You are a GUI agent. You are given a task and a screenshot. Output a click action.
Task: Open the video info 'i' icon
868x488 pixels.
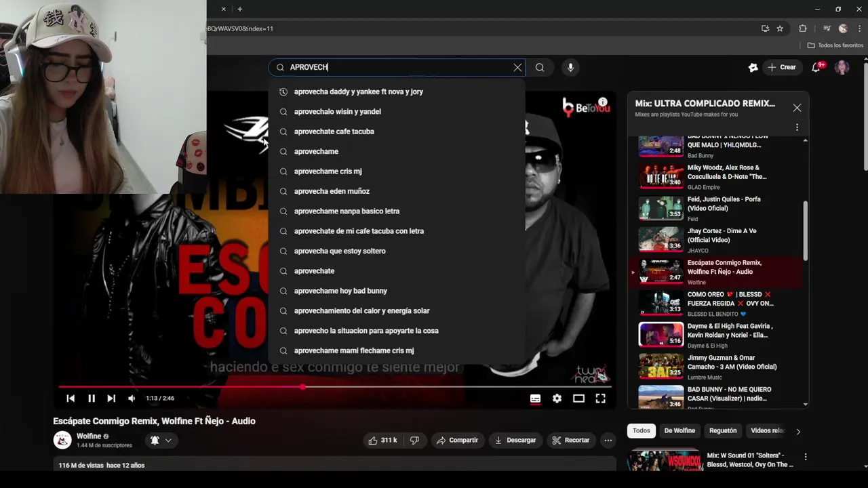click(x=602, y=102)
